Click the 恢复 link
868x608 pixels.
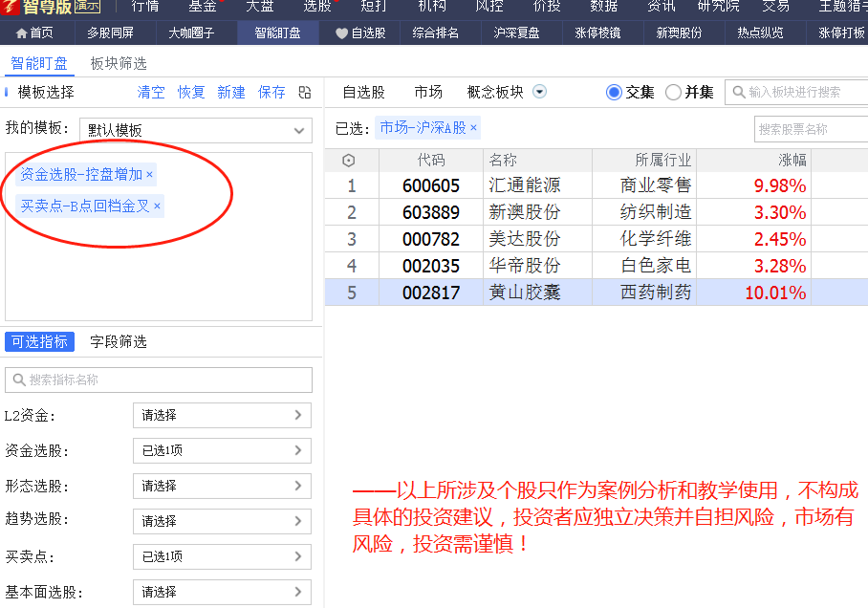tap(191, 92)
